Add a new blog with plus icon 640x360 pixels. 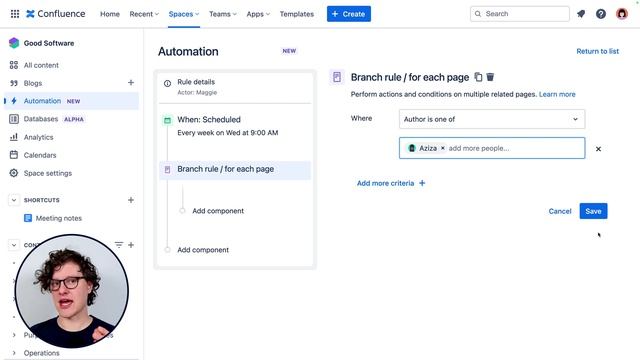[131, 82]
